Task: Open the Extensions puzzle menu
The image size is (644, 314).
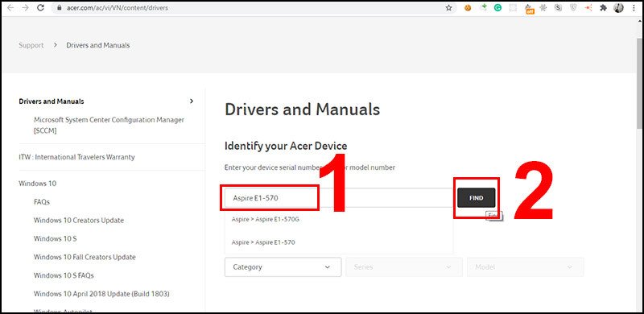Action: (x=603, y=8)
